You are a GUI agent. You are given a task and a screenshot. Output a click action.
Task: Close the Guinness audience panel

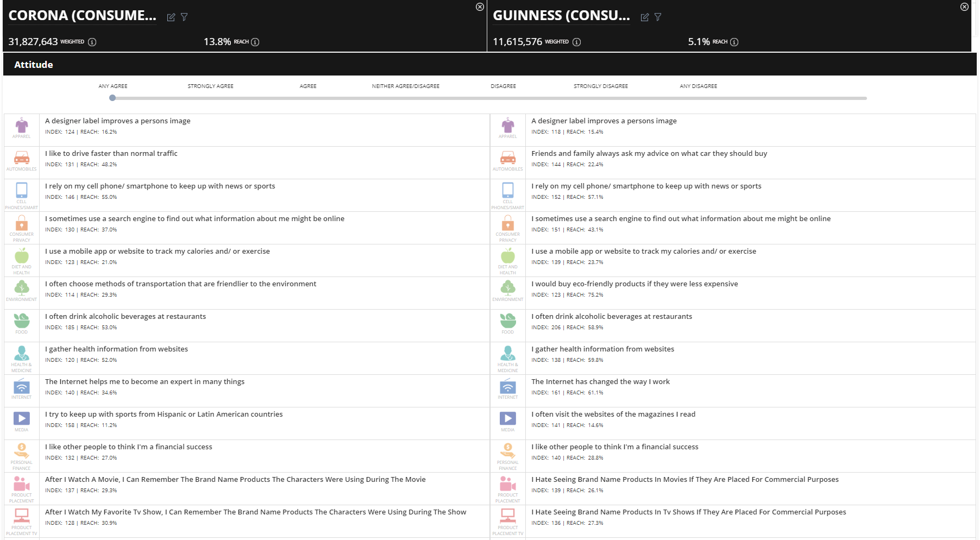964,7
